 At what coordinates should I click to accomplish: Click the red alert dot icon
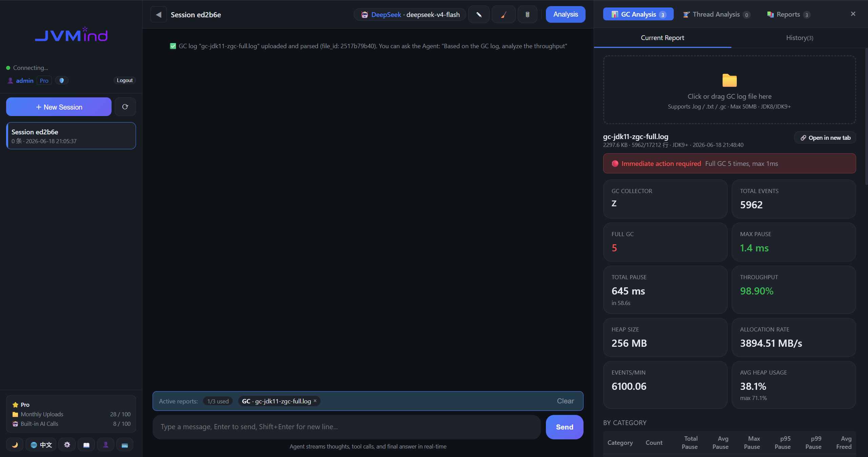tap(615, 164)
